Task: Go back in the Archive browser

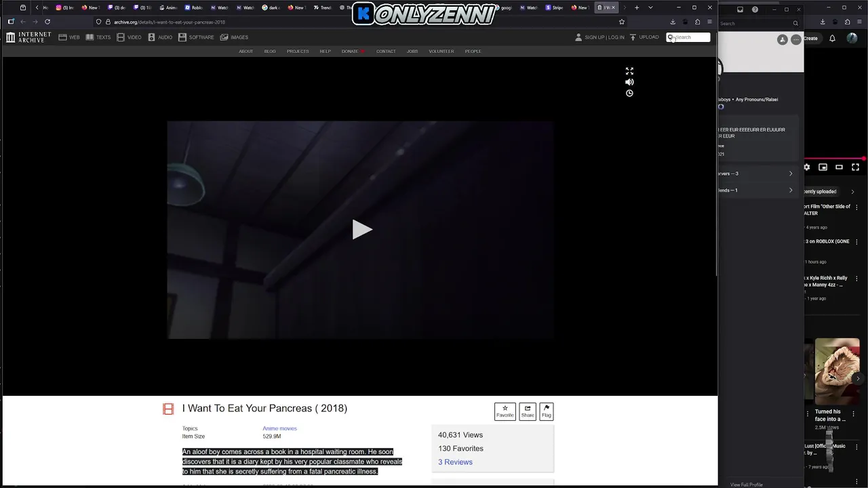Action: tap(22, 22)
